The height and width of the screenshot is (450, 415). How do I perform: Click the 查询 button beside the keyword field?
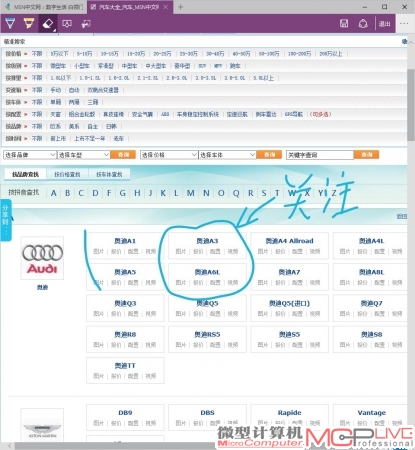click(366, 155)
